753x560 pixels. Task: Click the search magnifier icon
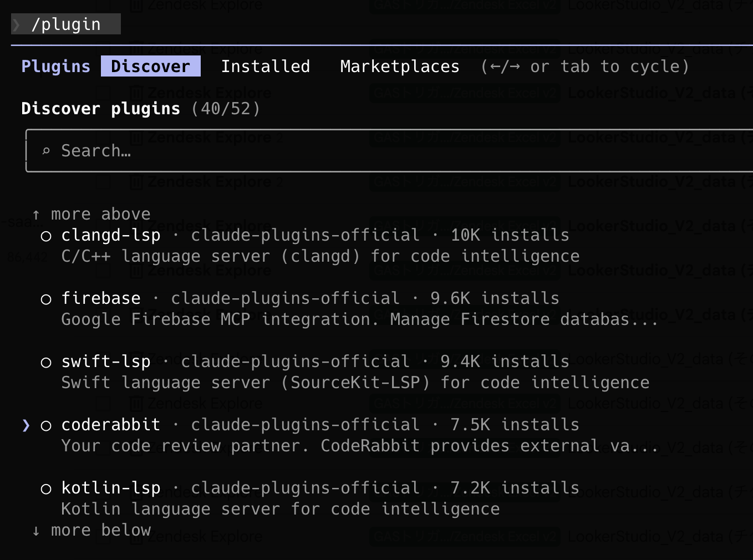(x=46, y=151)
